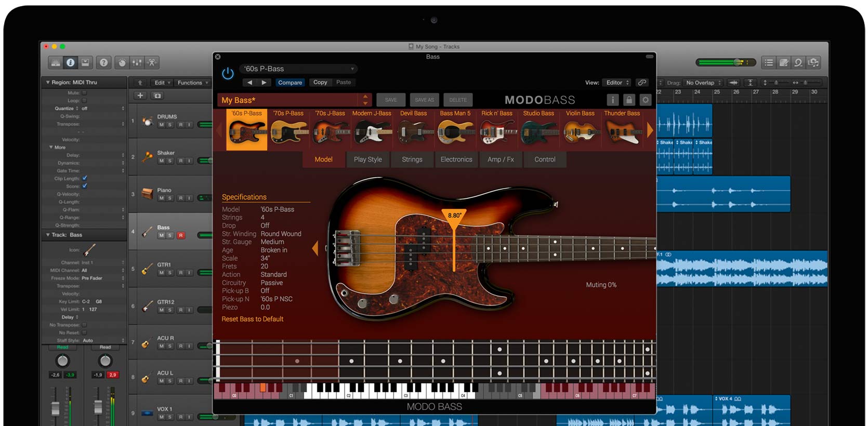Toggle the Clip Length checkbox
This screenshot has width=868, height=426.
(85, 178)
